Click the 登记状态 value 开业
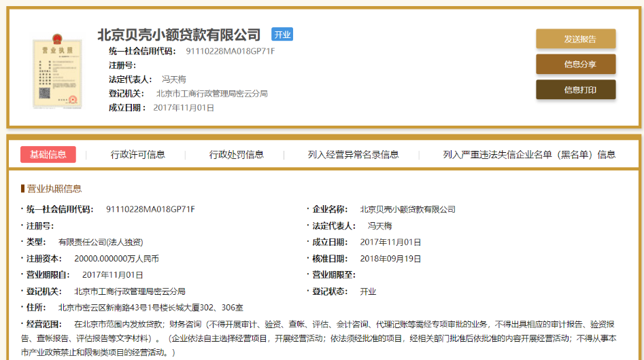Screen dimensions: 644x360 click(x=368, y=291)
